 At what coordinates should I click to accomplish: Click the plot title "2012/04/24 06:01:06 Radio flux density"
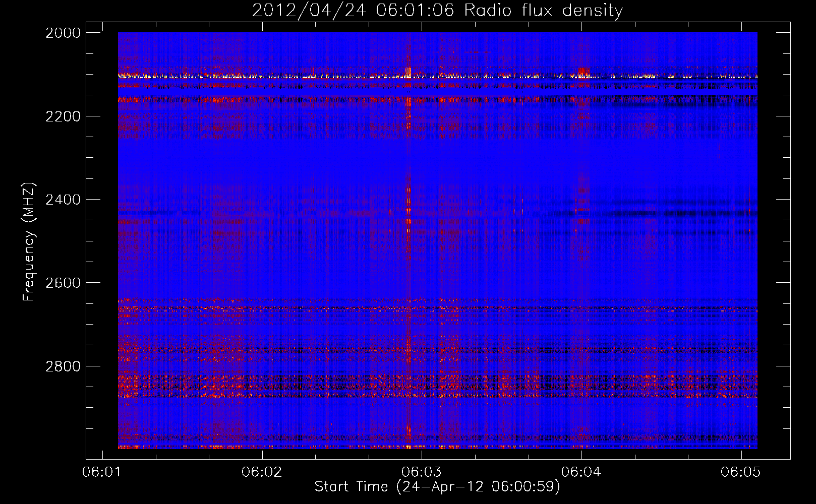437,11
